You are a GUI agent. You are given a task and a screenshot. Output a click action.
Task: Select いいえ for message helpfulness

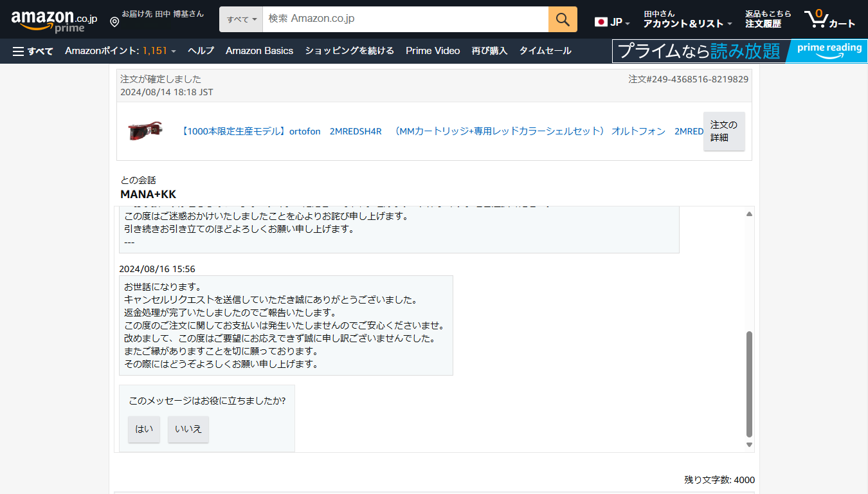(x=188, y=429)
